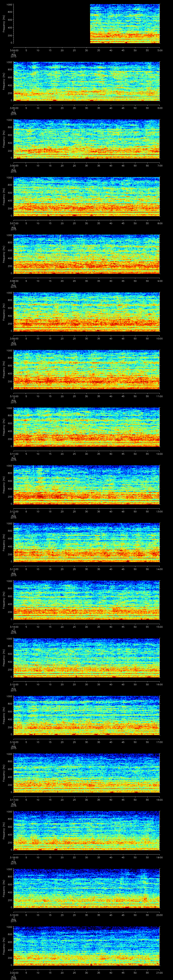173x980 pixels.
Task: Click the "5:00" end-time axis label
Action: point(160,50)
